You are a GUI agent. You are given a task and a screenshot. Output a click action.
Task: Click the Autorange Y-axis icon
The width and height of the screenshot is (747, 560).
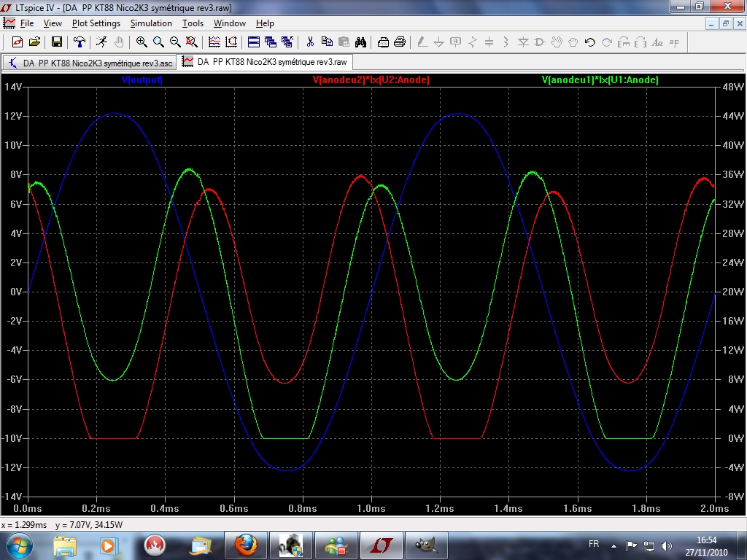(231, 42)
